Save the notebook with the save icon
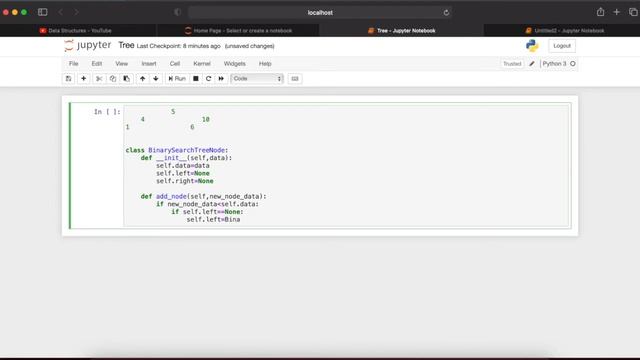The width and height of the screenshot is (640, 360). pos(68,78)
